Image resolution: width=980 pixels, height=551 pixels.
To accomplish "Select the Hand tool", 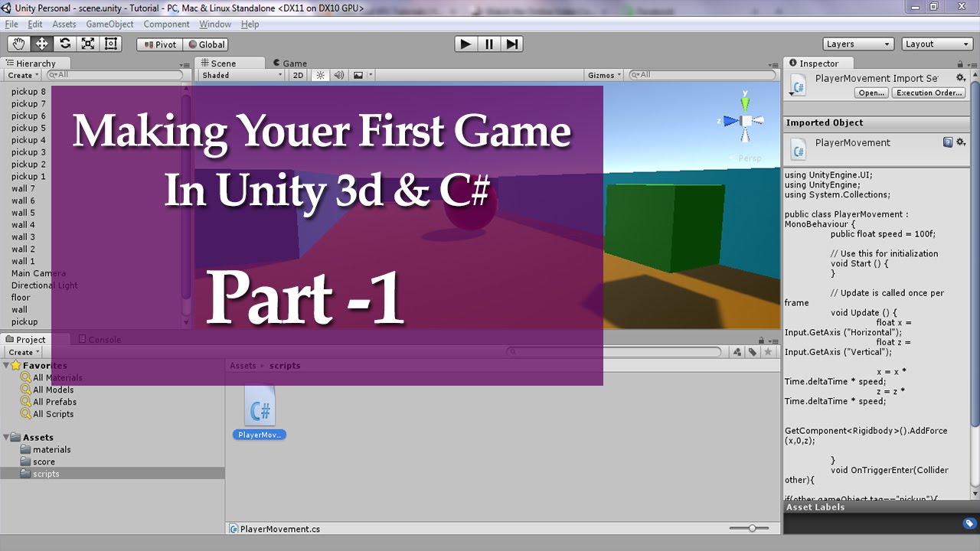I will tap(18, 44).
